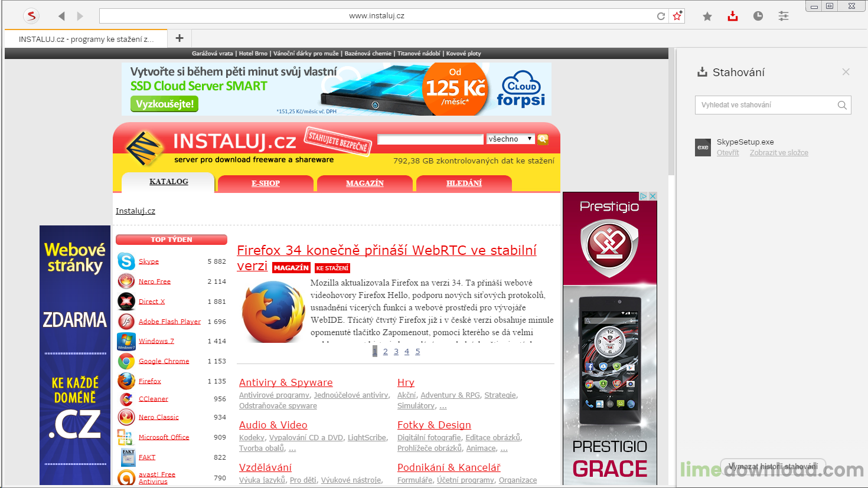The image size is (868, 488).
Task: Open the Firefox 34 WebRTC article headline
Action: (x=387, y=258)
